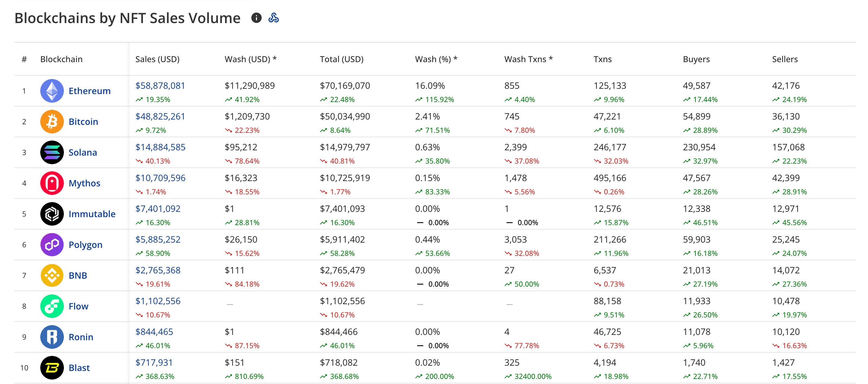Click the BNB logo icon
The width and height of the screenshot is (868, 384).
(52, 275)
